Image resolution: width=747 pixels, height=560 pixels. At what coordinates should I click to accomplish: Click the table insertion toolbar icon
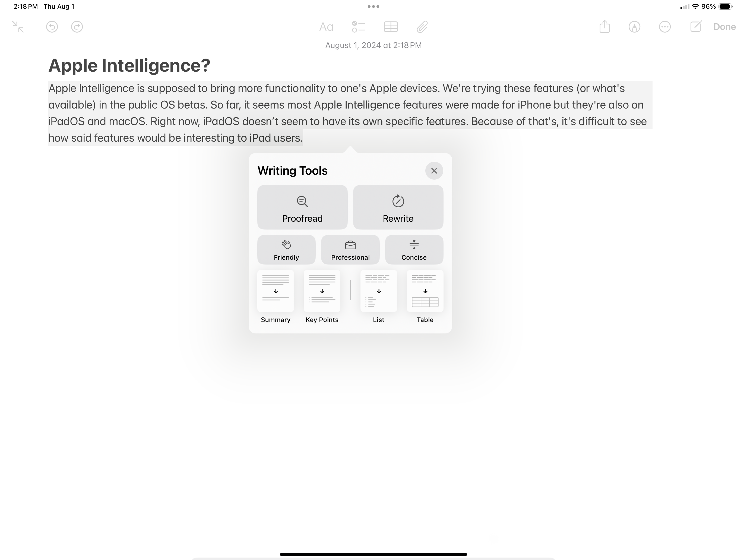(x=391, y=27)
